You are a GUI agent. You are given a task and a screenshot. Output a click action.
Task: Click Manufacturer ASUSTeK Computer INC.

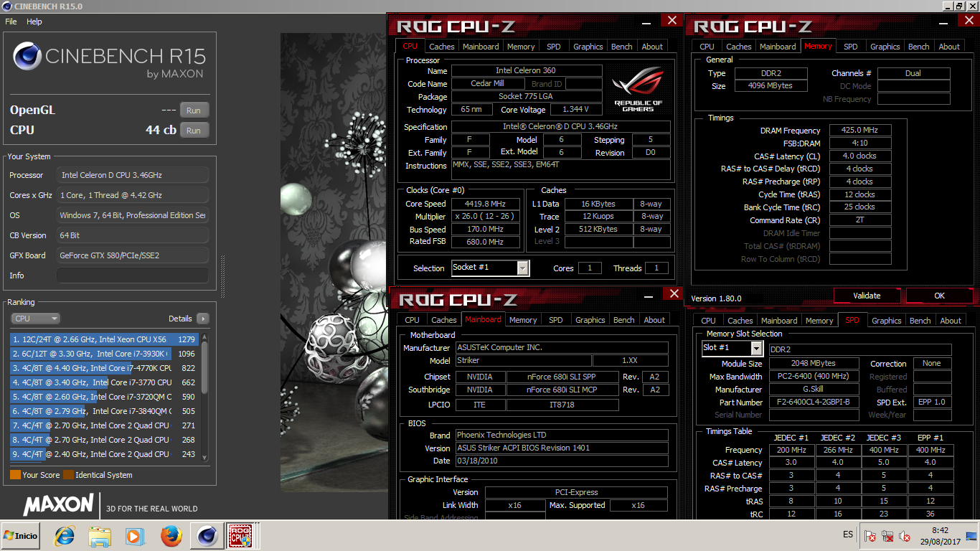pos(561,348)
